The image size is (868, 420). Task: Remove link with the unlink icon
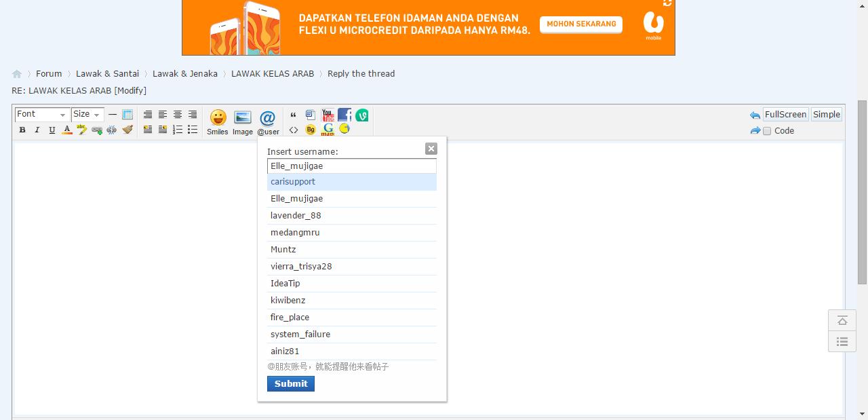click(x=112, y=130)
